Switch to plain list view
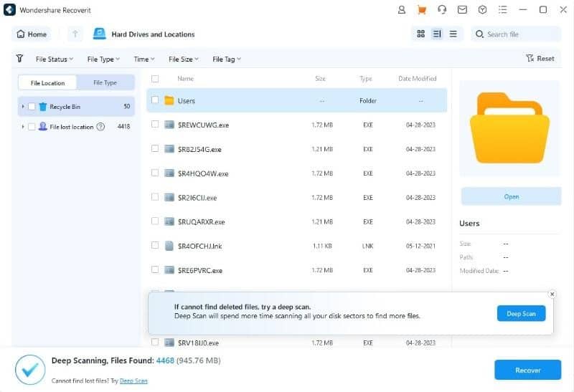Image resolution: width=574 pixels, height=392 pixels. (453, 34)
